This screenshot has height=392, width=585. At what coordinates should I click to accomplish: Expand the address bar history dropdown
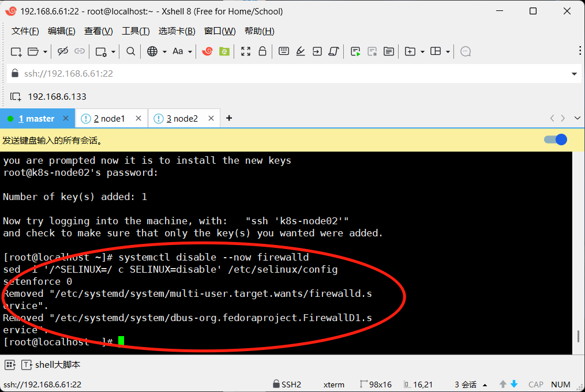coord(574,74)
